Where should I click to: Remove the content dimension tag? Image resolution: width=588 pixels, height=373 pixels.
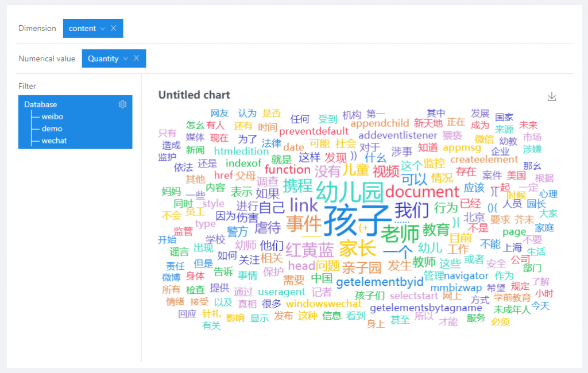click(113, 28)
